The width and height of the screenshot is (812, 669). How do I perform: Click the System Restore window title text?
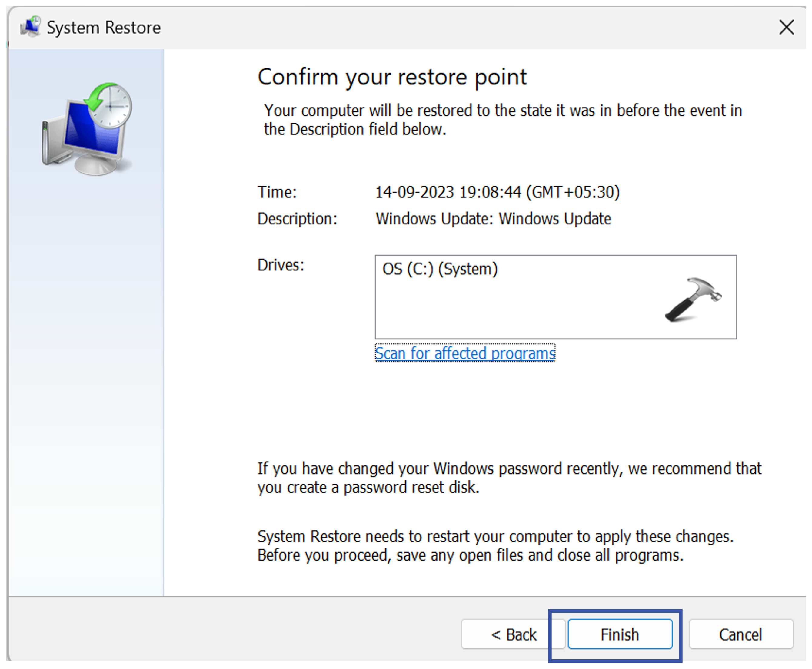click(103, 27)
